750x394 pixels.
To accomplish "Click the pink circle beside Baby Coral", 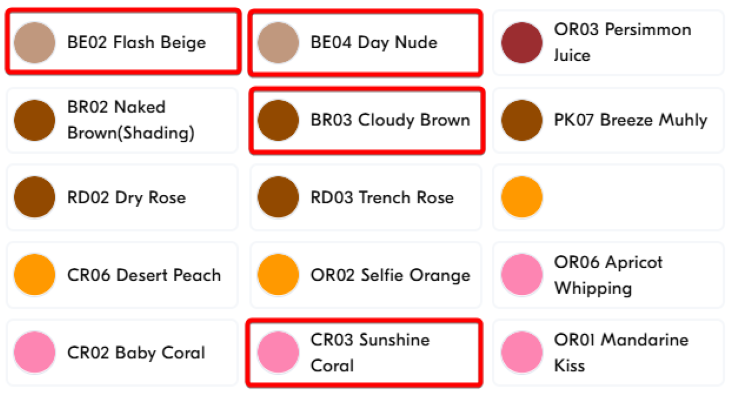I will point(34,352).
